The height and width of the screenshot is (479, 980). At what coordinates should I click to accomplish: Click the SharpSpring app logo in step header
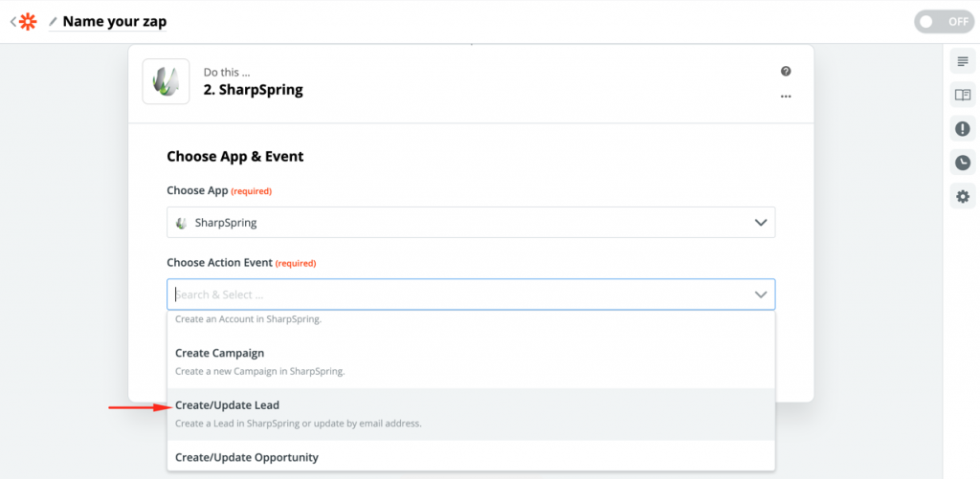click(x=166, y=81)
